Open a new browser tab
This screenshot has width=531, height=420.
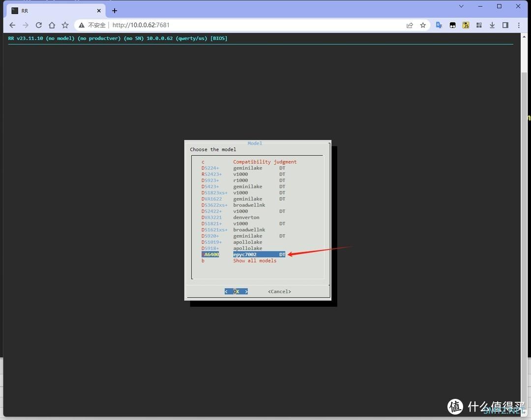coord(115,11)
